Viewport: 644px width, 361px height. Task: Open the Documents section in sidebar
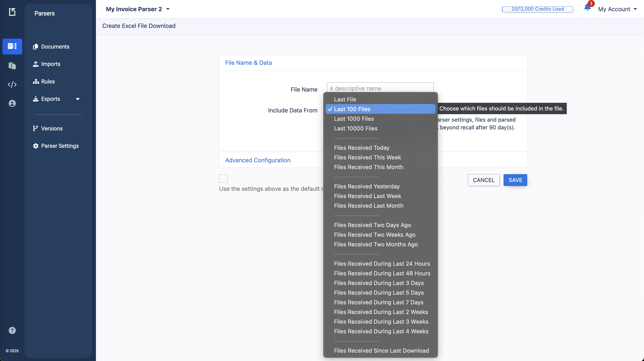tap(55, 47)
